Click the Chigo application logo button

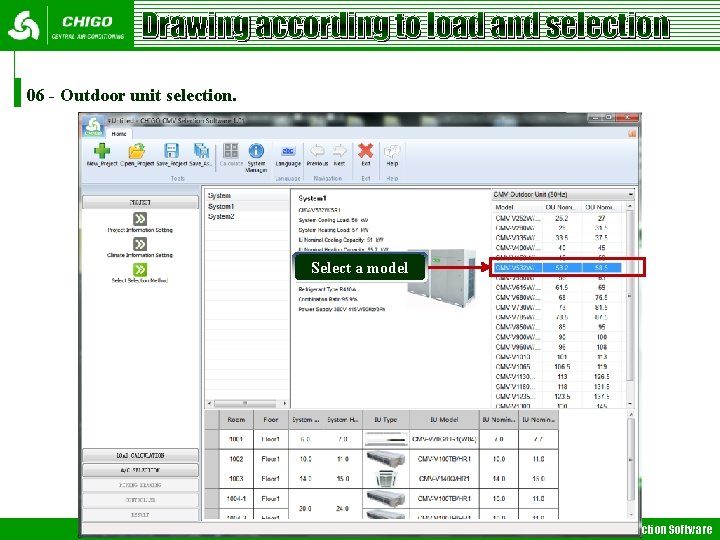[x=93, y=126]
